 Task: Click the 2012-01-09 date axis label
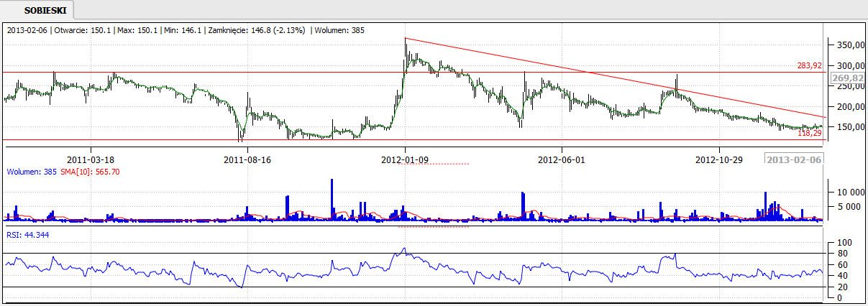coord(405,159)
